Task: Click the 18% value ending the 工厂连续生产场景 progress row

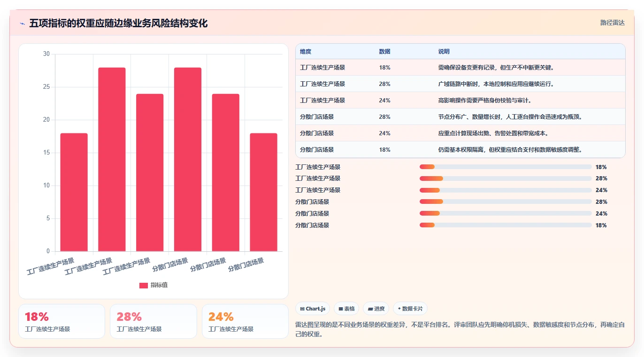Action: (x=601, y=167)
